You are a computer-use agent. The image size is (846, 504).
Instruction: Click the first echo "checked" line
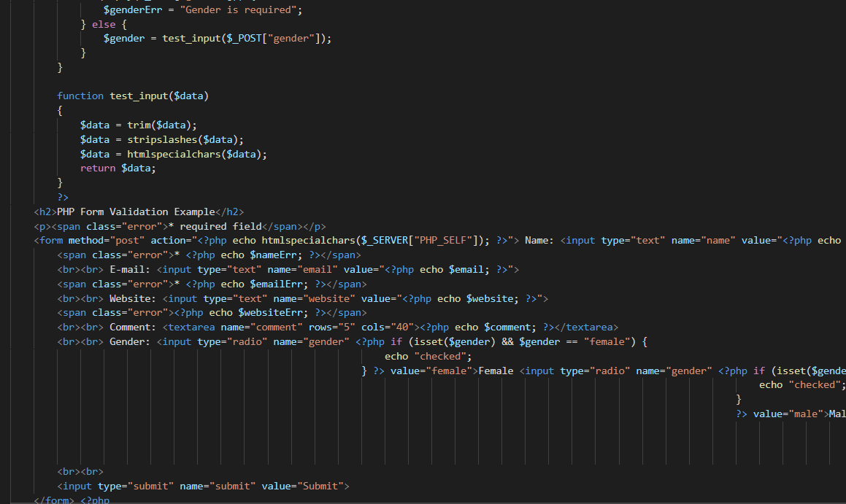coord(428,357)
